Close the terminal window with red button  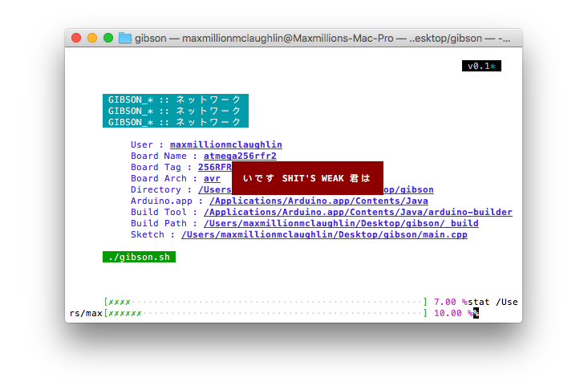pos(76,38)
